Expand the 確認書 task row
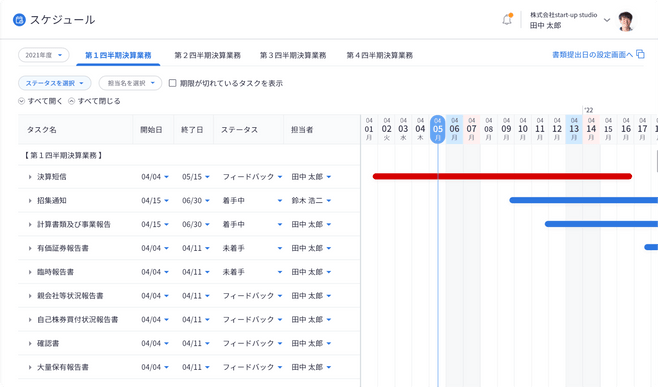The image size is (658, 387). click(30, 343)
